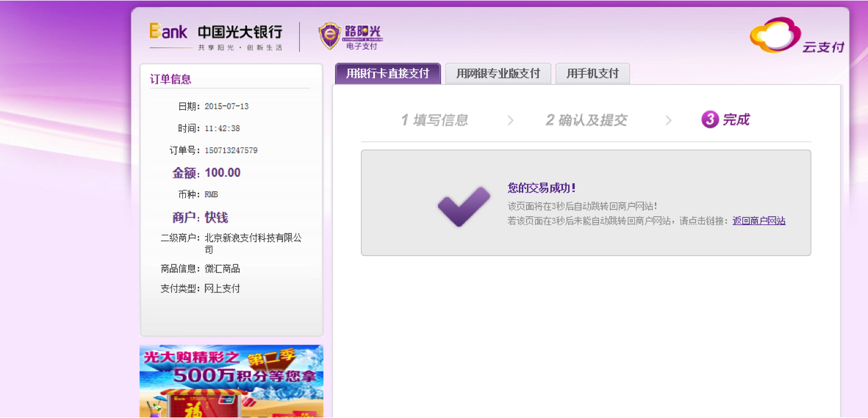The image size is (868, 418).
Task: Click the purple success checkmark icon
Action: pos(464,206)
